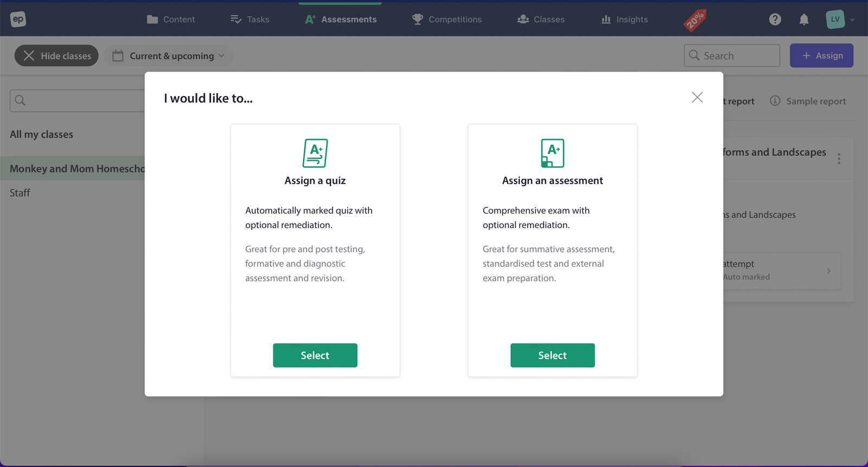Switch to the Insights tab
The width and height of the screenshot is (868, 467).
coord(624,20)
